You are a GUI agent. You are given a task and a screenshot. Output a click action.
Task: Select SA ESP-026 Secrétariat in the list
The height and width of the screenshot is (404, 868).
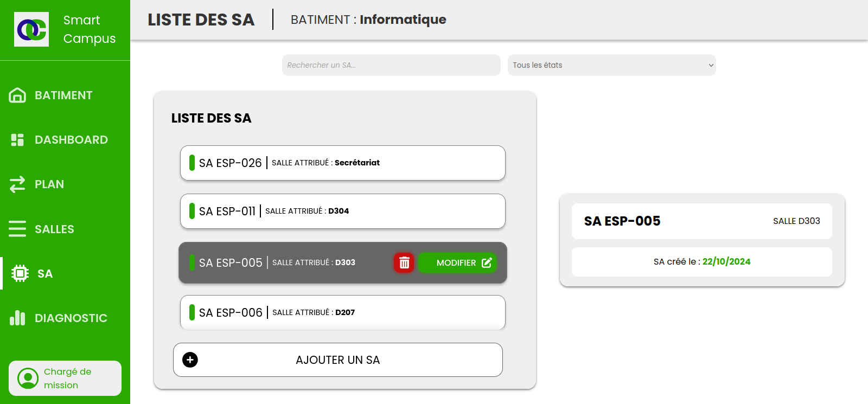343,163
